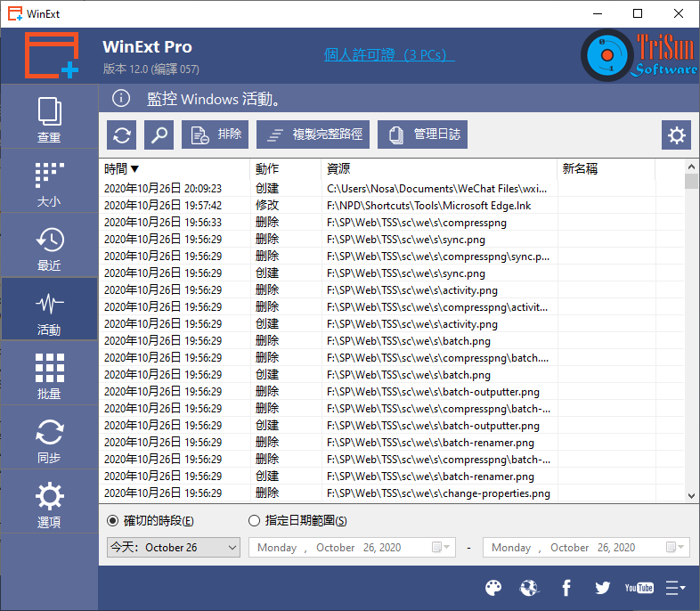
Task: Close the WinExt window
Action: click(x=678, y=14)
